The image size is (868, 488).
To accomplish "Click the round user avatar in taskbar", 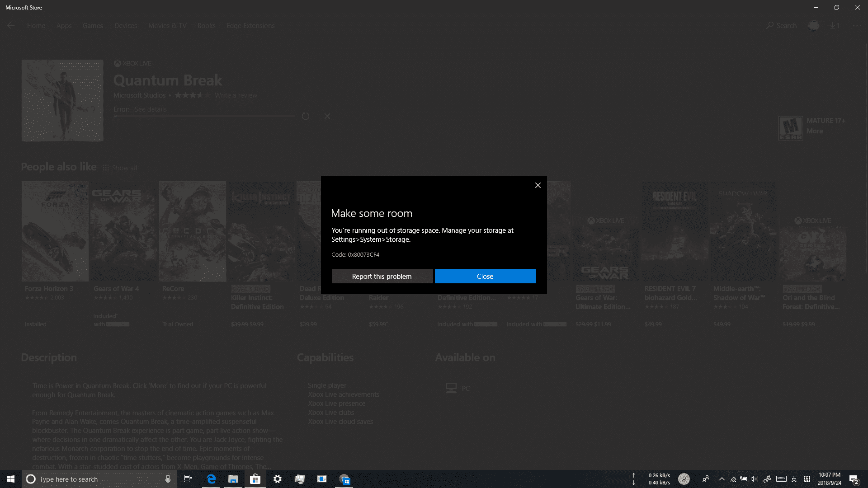I will 684,479.
